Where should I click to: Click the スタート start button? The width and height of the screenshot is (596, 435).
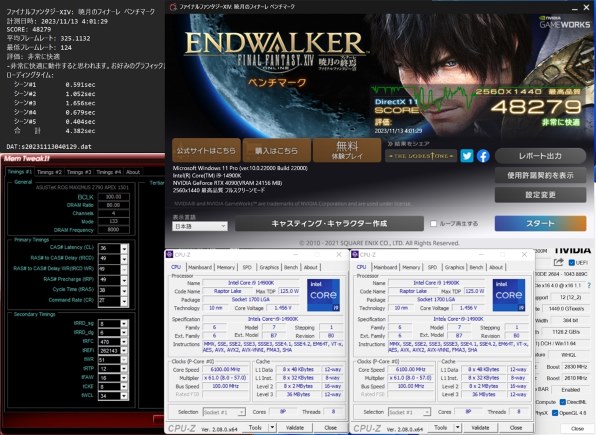[x=540, y=224]
